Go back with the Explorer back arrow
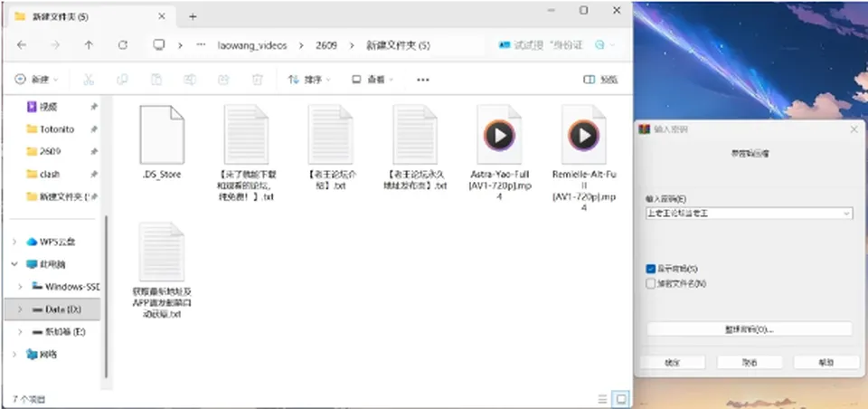The width and height of the screenshot is (868, 409). [22, 45]
